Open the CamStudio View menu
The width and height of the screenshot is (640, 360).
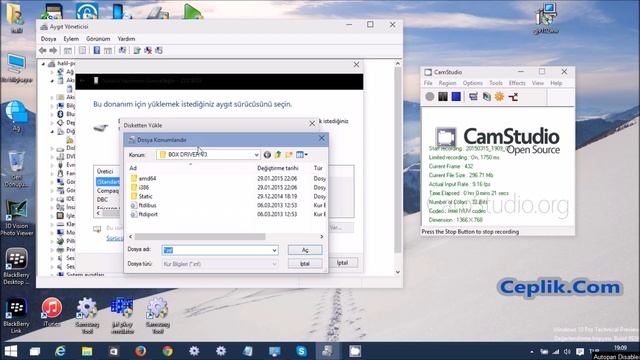point(538,83)
